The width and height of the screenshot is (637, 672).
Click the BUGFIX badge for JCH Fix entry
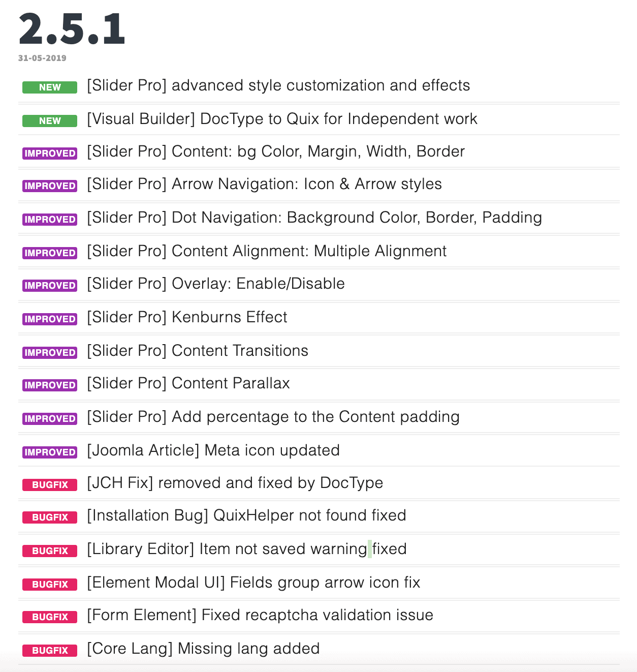(50, 484)
